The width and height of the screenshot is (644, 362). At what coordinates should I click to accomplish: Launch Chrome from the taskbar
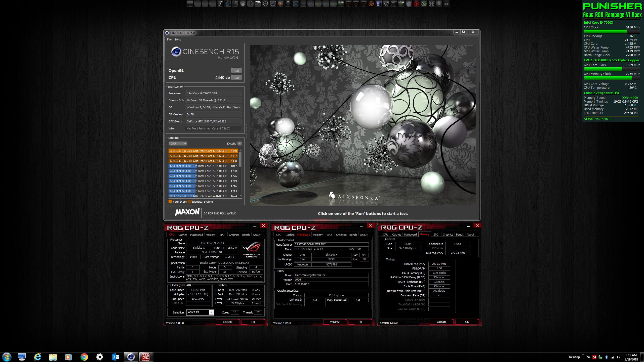tap(84, 357)
